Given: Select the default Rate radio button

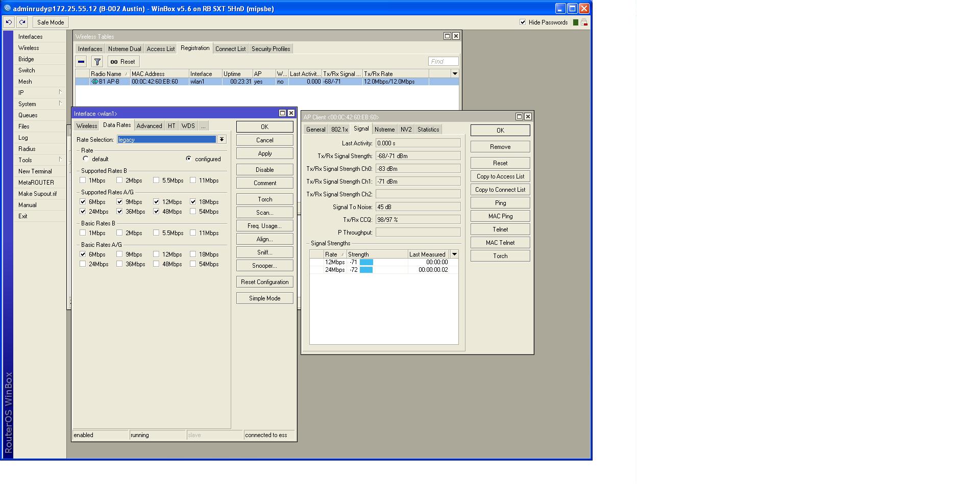Looking at the screenshot, I should 86,159.
